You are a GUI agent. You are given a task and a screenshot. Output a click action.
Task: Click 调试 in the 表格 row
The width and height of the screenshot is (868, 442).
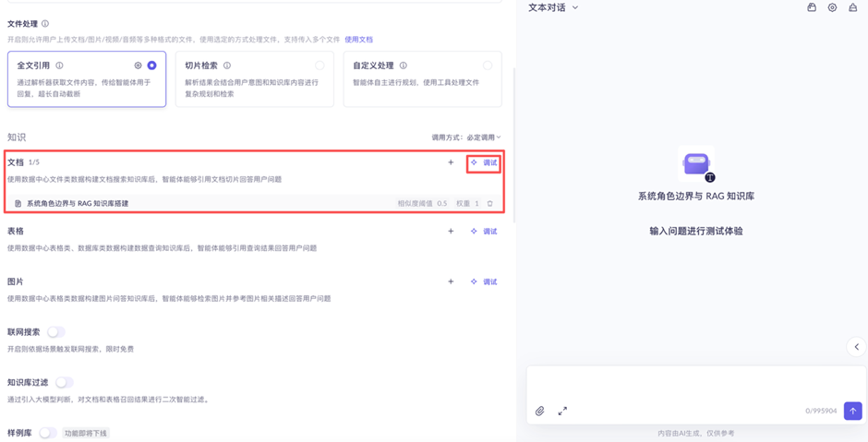pos(490,232)
